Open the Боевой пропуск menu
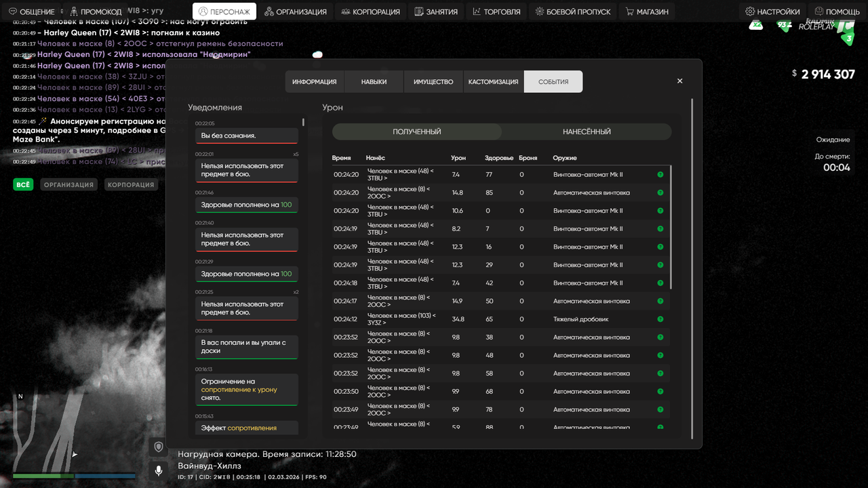 (x=573, y=12)
